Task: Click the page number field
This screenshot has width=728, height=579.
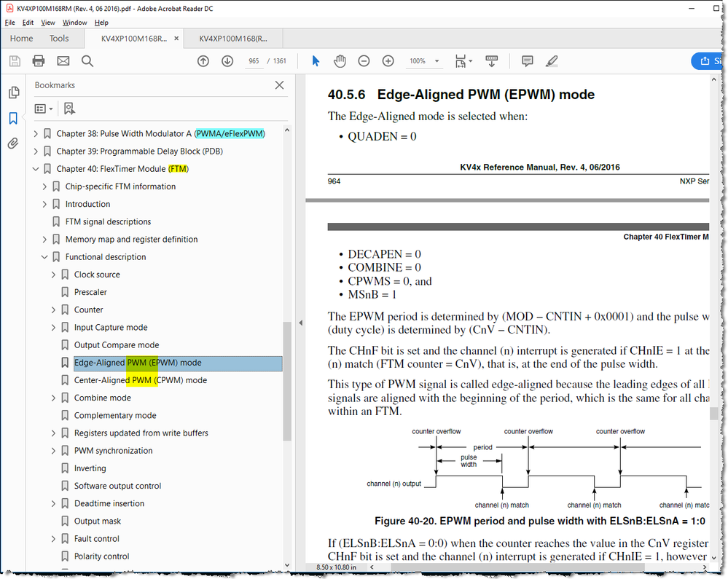Action: point(254,60)
